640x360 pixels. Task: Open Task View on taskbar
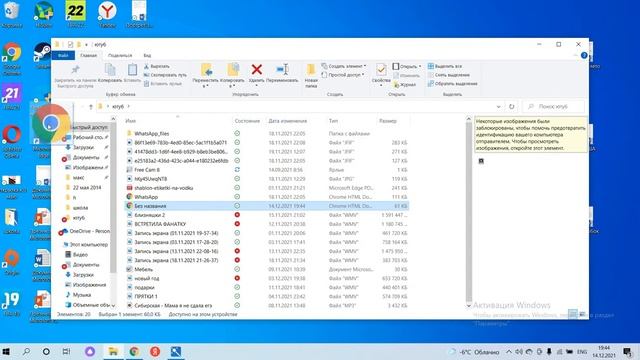coord(66,351)
